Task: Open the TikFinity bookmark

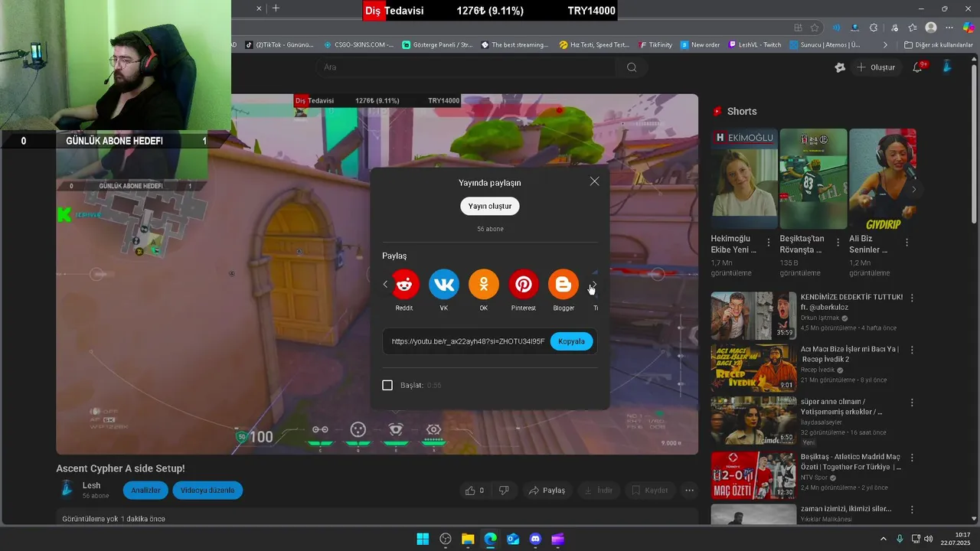Action: tap(655, 45)
